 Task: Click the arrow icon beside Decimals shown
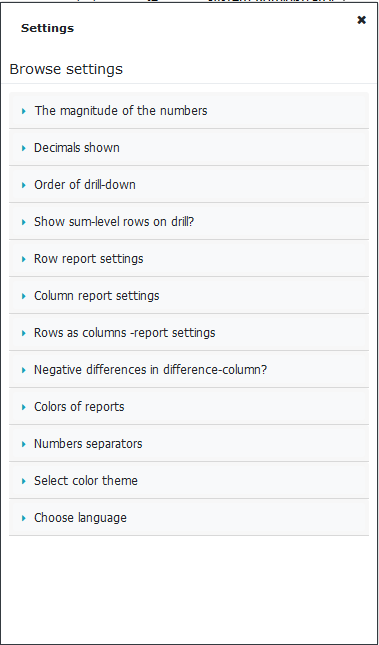24,148
